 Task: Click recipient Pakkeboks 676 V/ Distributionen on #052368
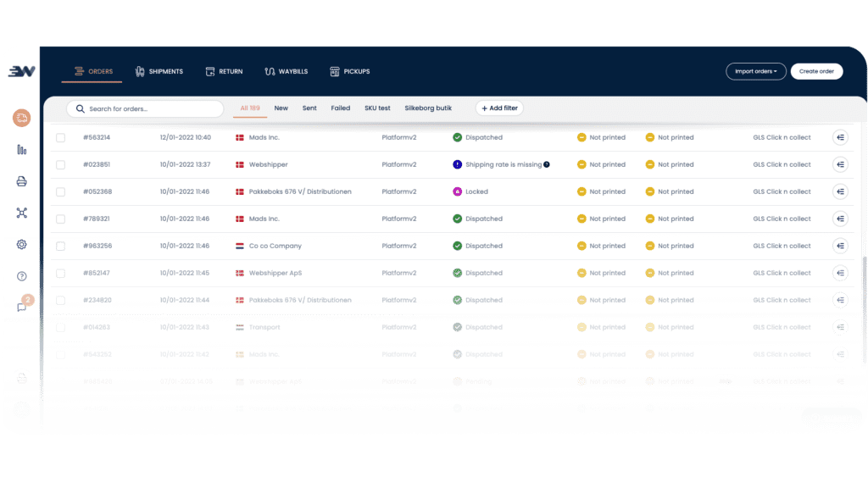(x=300, y=191)
